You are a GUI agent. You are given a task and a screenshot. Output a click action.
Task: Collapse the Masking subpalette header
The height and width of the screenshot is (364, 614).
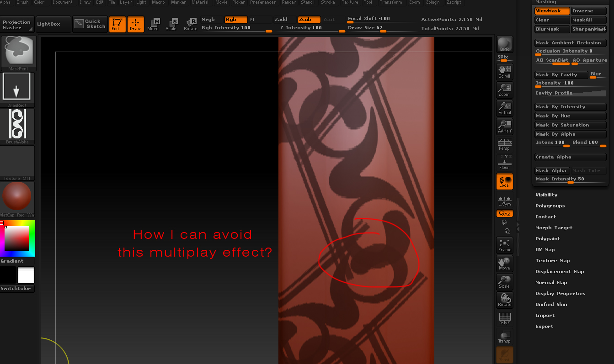tap(546, 2)
